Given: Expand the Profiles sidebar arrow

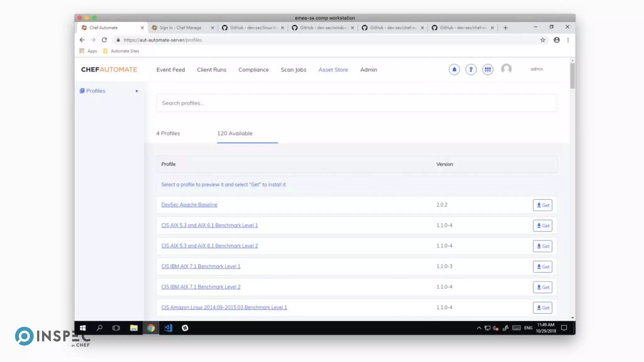Looking at the screenshot, I should pyautogui.click(x=137, y=91).
